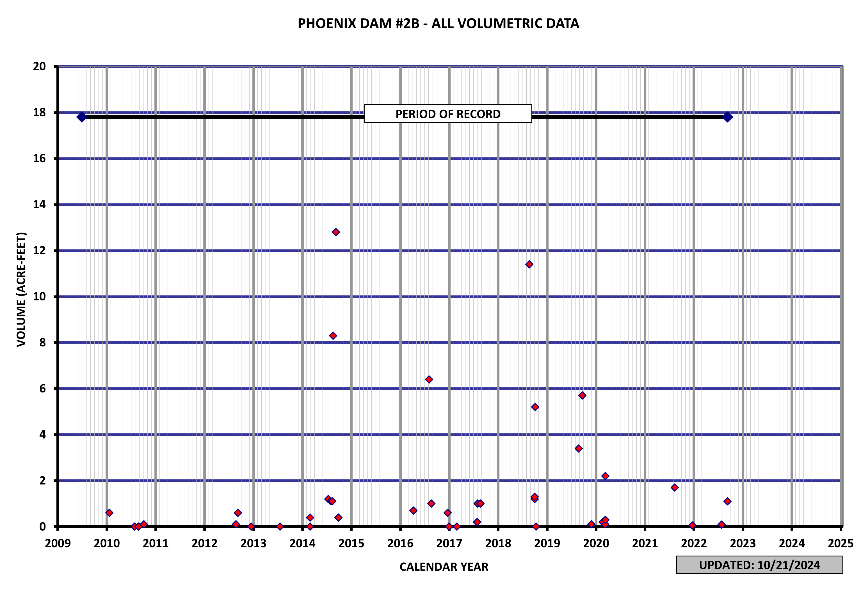The width and height of the screenshot is (868, 589).
Task: Select the y-axis value 0
Action: coord(43,526)
